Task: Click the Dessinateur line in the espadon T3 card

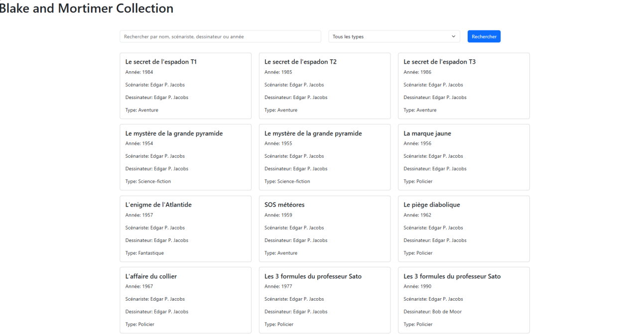Action: (x=435, y=98)
